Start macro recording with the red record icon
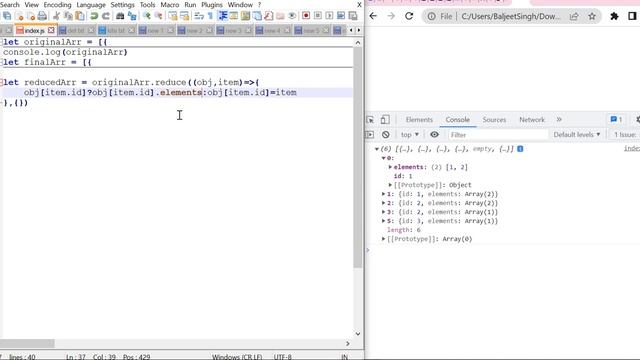Image resolution: width=640 pixels, height=360 pixels. point(306,16)
